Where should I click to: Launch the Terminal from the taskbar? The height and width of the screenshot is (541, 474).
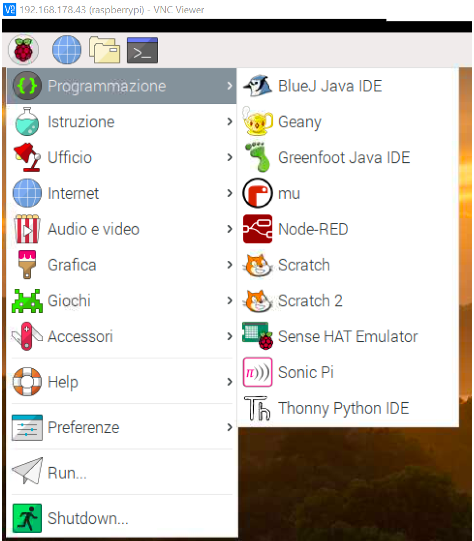[142, 50]
